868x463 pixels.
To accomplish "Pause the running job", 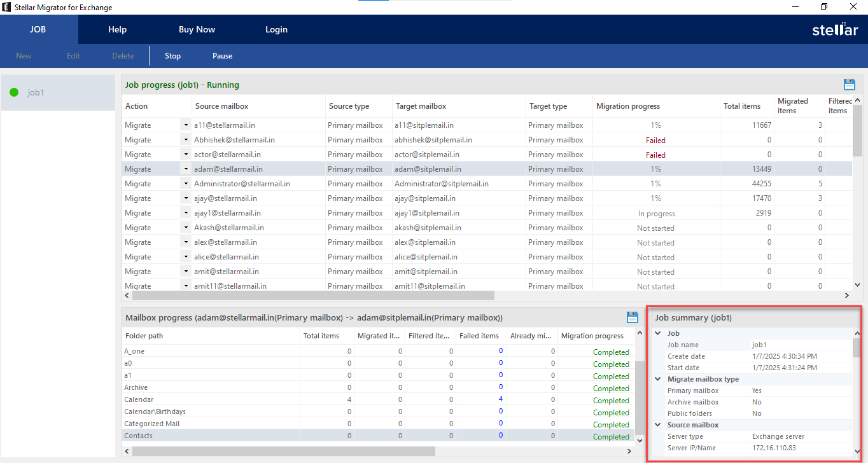I will pos(222,56).
